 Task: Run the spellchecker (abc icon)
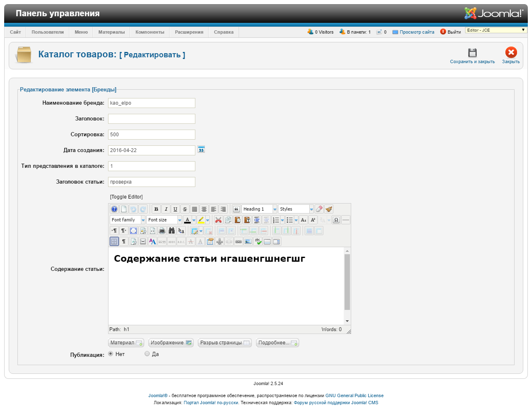click(x=258, y=241)
